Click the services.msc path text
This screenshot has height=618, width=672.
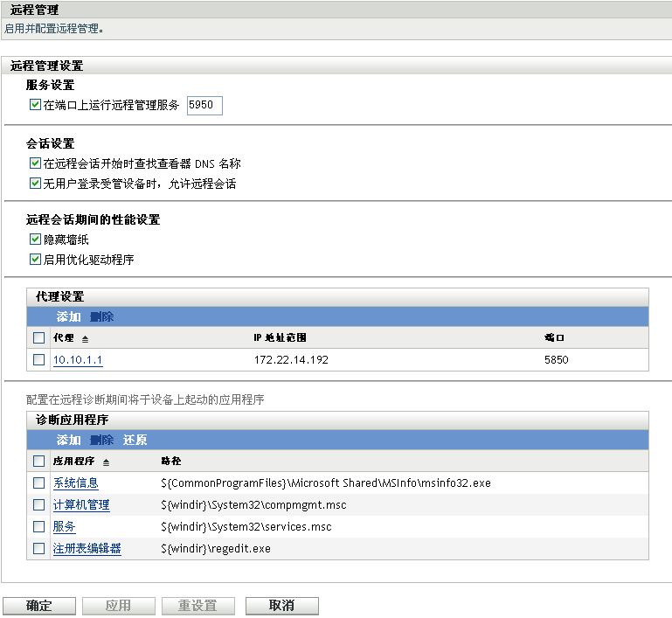(246, 527)
